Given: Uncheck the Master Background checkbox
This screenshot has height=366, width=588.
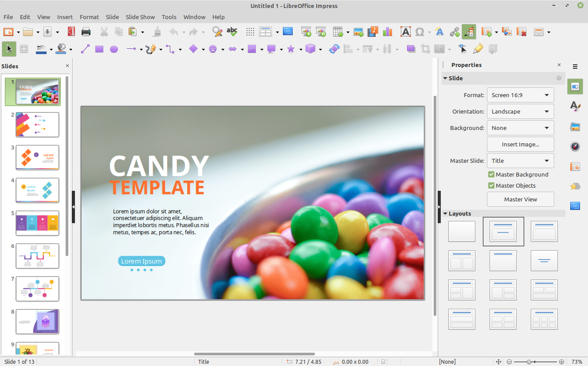Looking at the screenshot, I should coord(491,174).
